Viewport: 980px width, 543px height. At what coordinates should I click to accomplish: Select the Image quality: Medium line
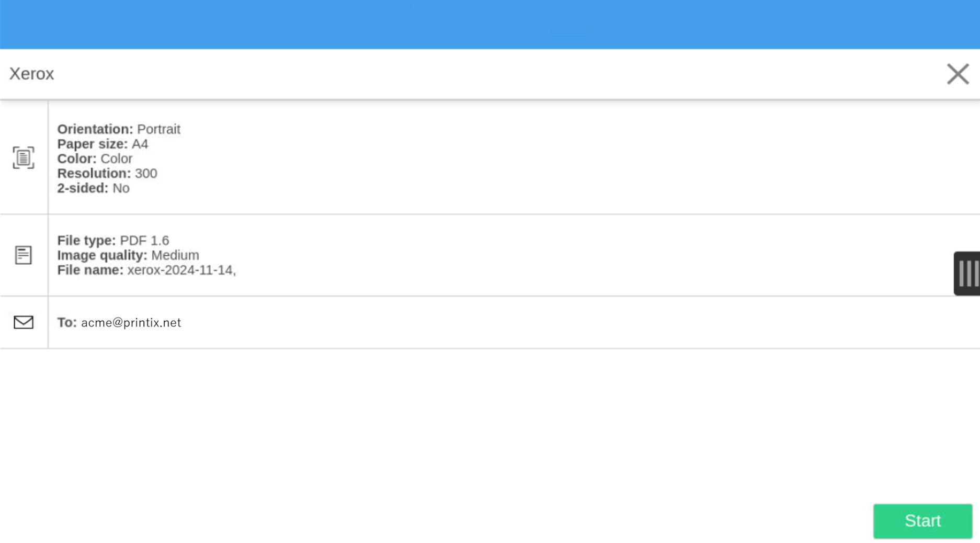pyautogui.click(x=128, y=255)
